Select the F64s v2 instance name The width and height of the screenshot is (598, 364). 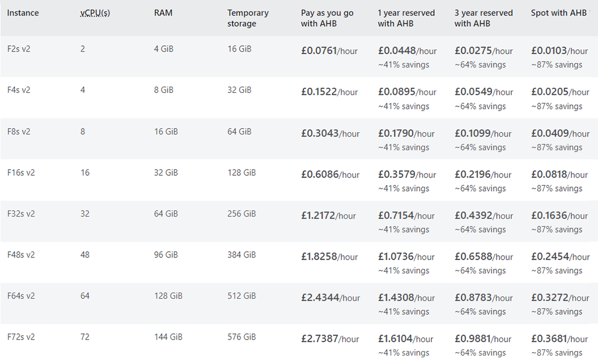[21, 296]
